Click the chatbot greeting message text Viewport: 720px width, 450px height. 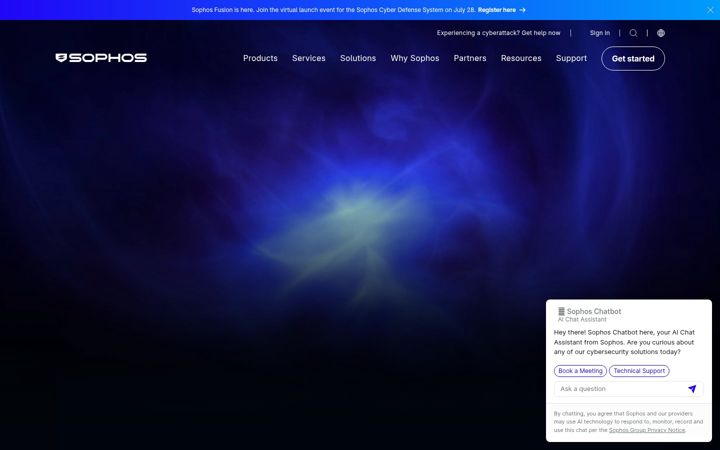click(x=624, y=342)
